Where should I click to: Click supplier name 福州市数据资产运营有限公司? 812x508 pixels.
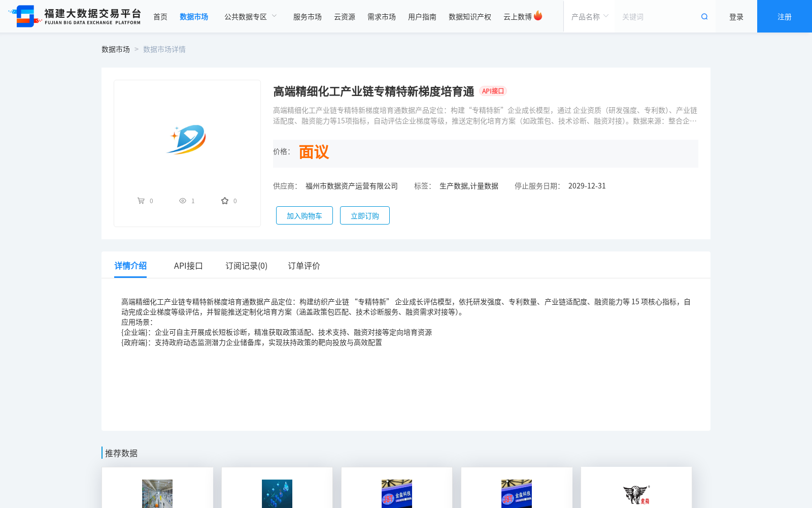[x=352, y=186]
